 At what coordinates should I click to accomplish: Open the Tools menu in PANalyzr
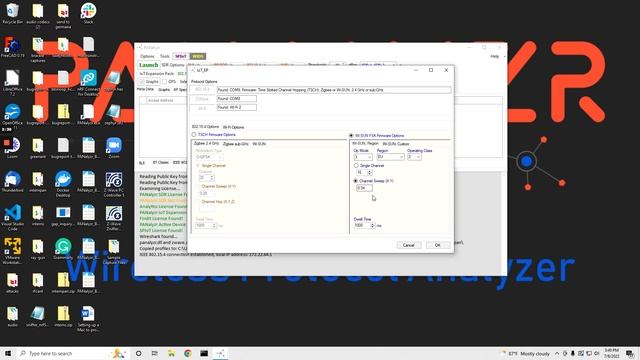(x=165, y=56)
